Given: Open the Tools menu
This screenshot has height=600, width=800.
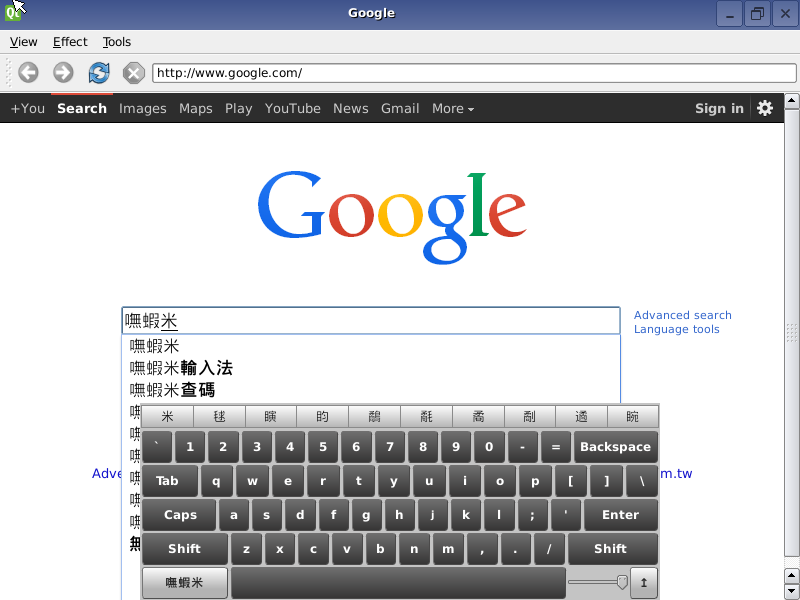Looking at the screenshot, I should (117, 42).
